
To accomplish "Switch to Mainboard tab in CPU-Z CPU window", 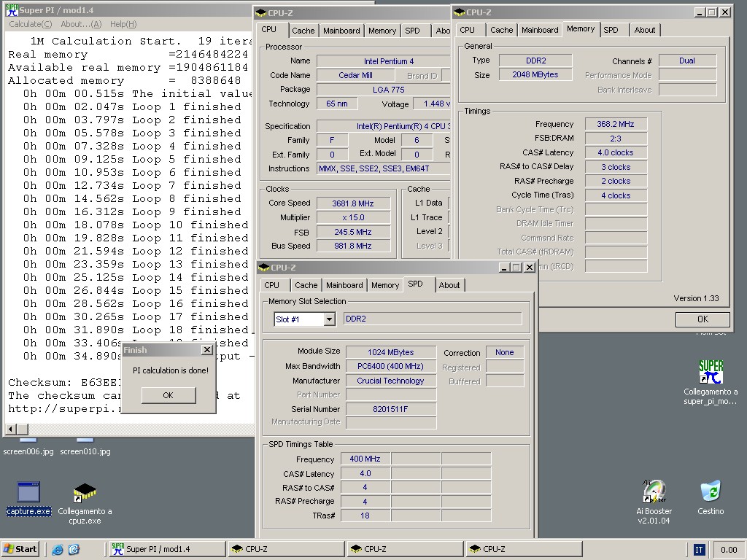I will 341,31.
